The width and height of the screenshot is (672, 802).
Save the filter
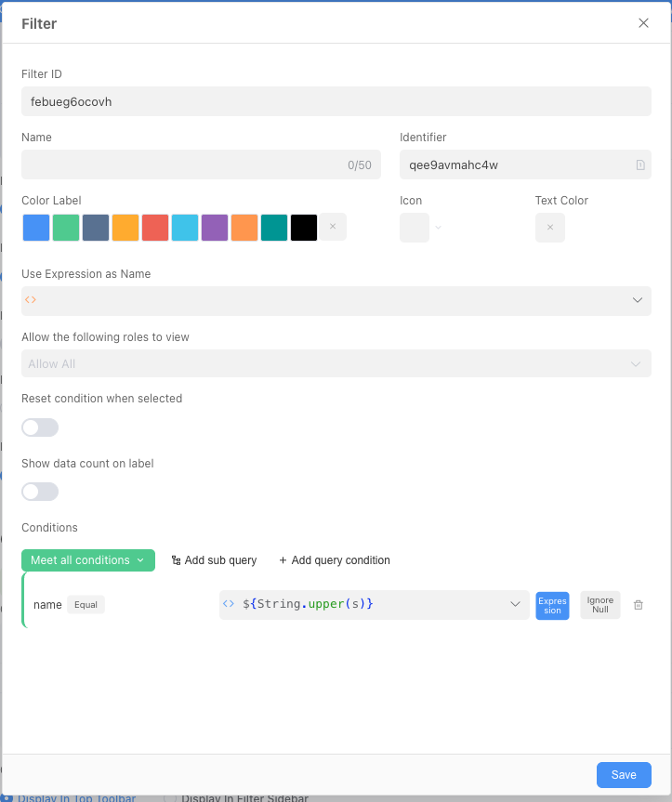click(623, 775)
